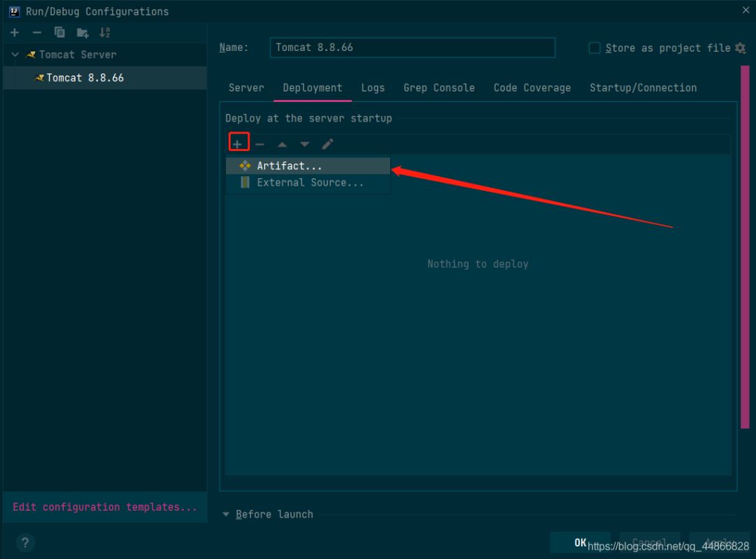Move deployment item up arrow
Screen dimensions: 756x559
pos(283,144)
